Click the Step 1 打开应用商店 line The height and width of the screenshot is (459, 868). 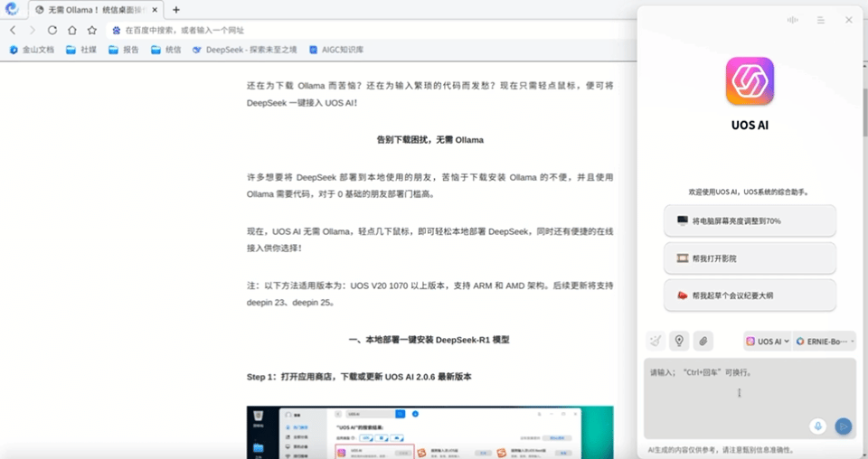359,377
